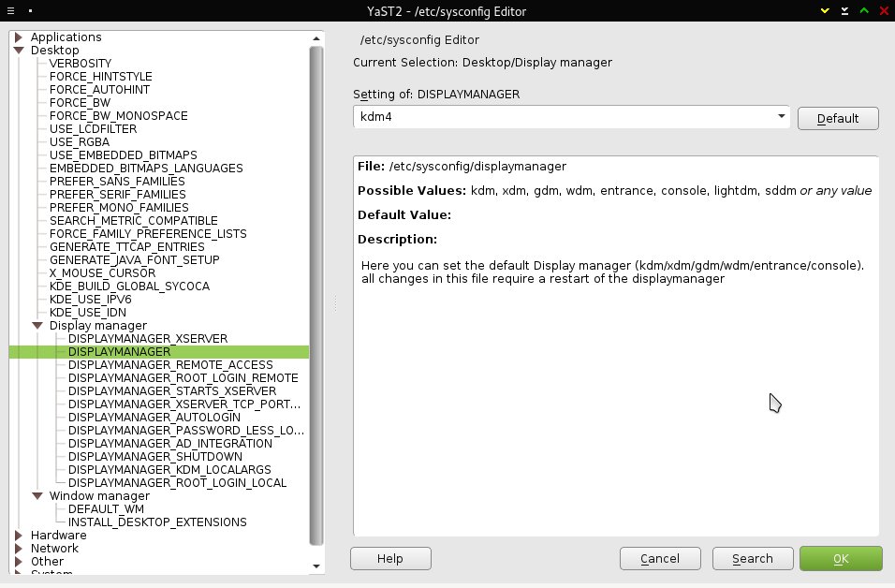Select FORCE_FAMILY_PREFERENCE_LISTS entry
The image size is (895, 588).
[x=148, y=234]
